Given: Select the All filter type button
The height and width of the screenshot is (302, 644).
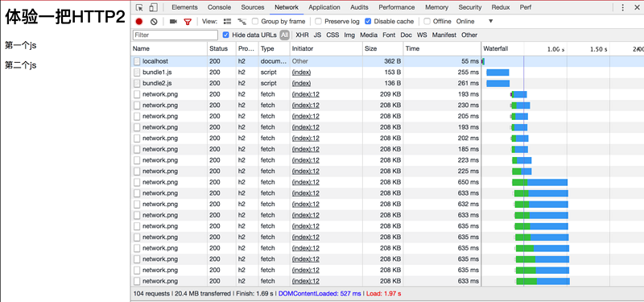Looking at the screenshot, I should [285, 35].
